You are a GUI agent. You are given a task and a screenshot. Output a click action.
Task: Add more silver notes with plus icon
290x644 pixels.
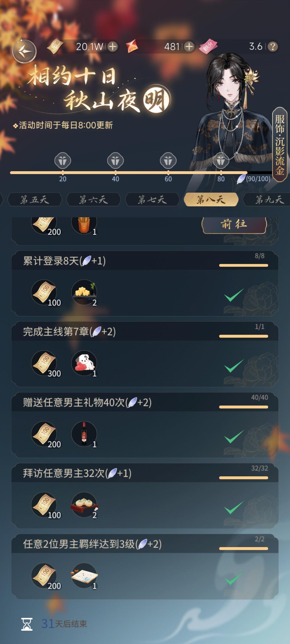coord(113,47)
